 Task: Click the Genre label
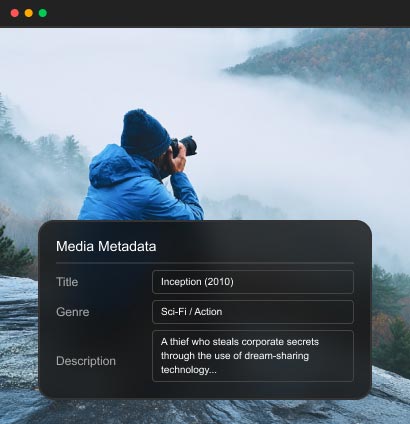click(x=73, y=312)
